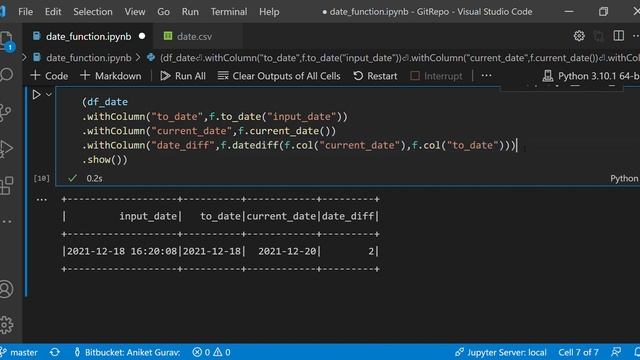Open editor More Actions ellipsis
The height and width of the screenshot is (360, 640).
[x=636, y=36]
